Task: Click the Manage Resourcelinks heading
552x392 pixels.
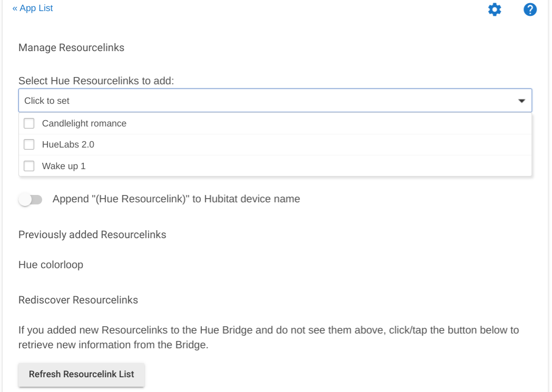Action: point(72,47)
